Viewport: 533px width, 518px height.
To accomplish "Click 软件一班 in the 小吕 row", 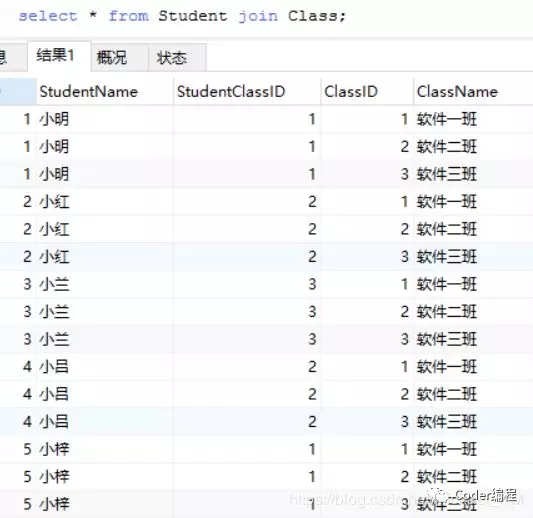I will tap(447, 367).
